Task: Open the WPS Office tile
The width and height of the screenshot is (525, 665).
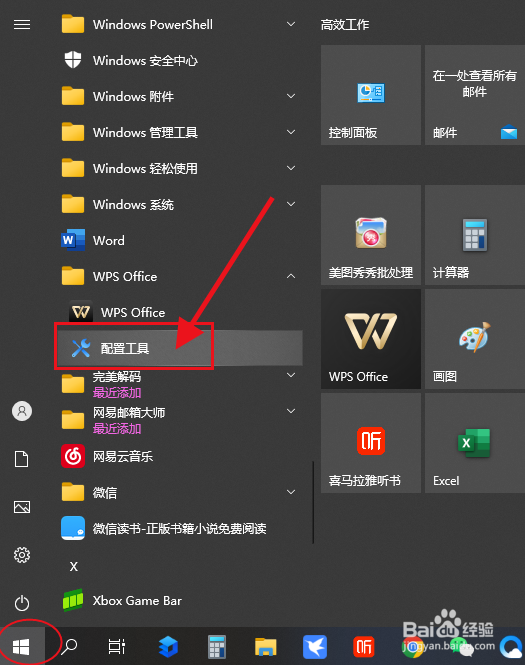Action: pyautogui.click(x=371, y=339)
